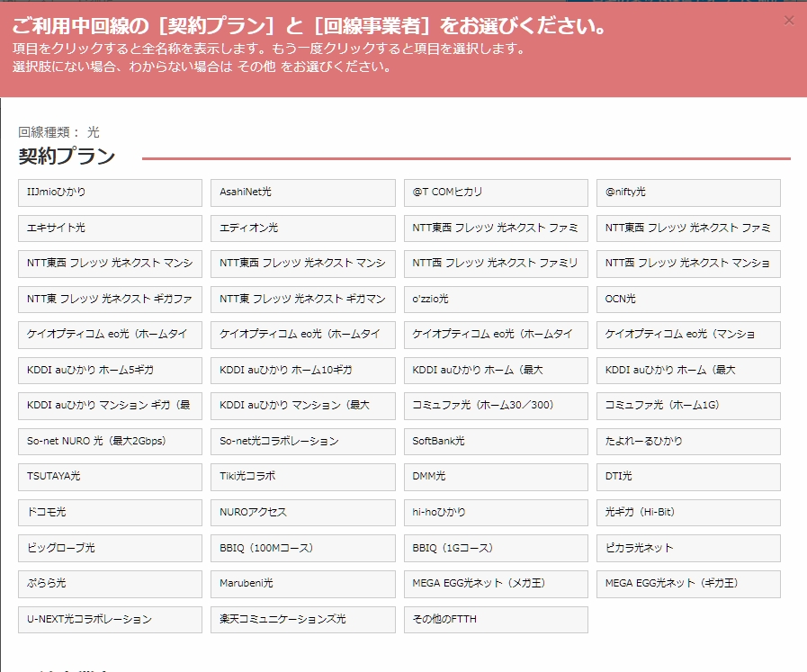Choose MEGA EGG光ネット（メガ王）

coord(496,584)
